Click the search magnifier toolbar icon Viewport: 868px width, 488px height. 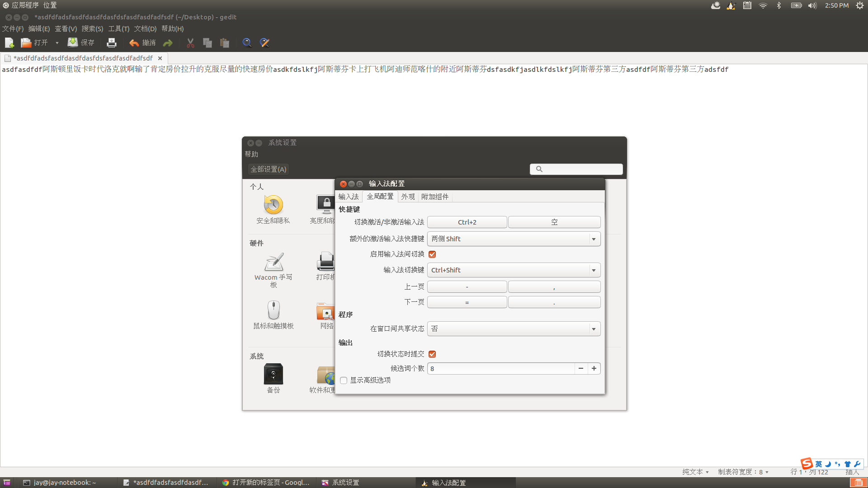click(x=247, y=43)
